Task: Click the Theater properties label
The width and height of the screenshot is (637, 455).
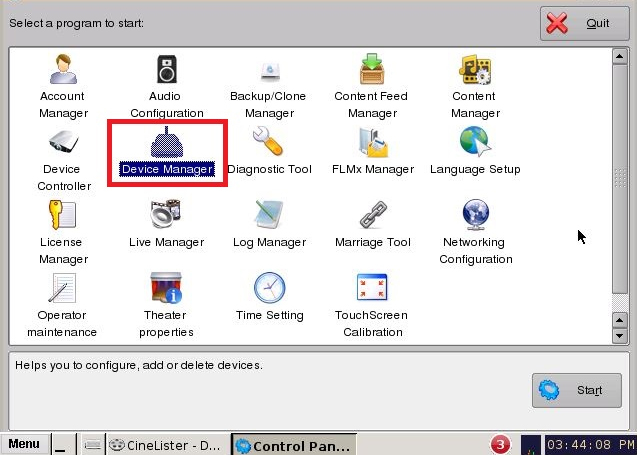Action: coord(166,323)
